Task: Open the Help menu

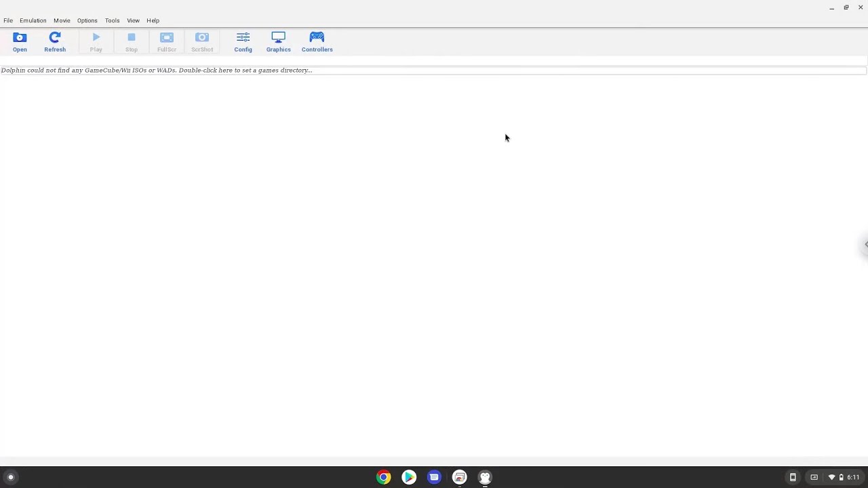Action: coord(153,20)
